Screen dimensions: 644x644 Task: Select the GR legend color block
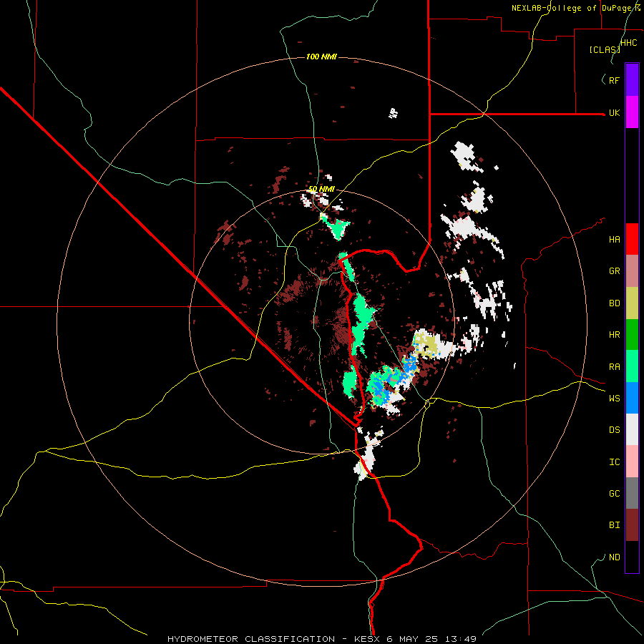(632, 271)
